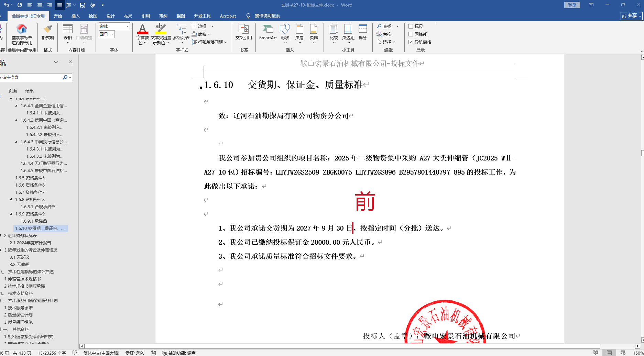The width and height of the screenshot is (644, 356).
Task: Collapse the 1.6.4.2 信用中国 outline node
Action: [16, 120]
